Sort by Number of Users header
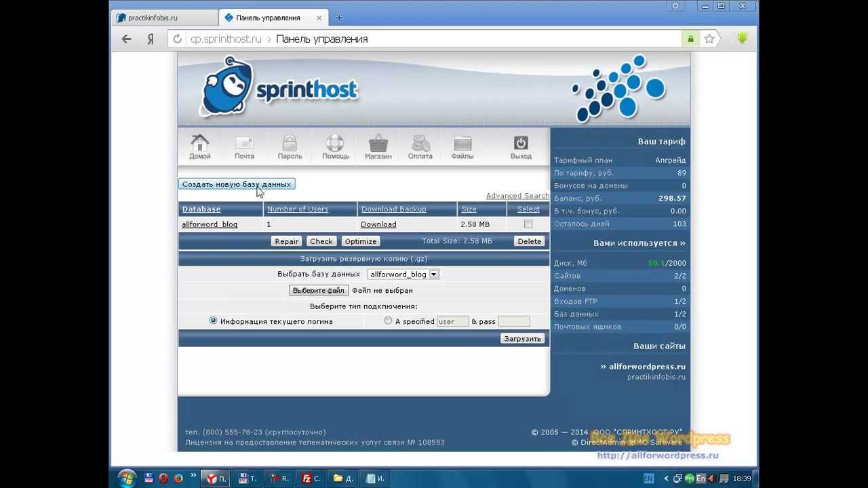The image size is (868, 488). 298,209
